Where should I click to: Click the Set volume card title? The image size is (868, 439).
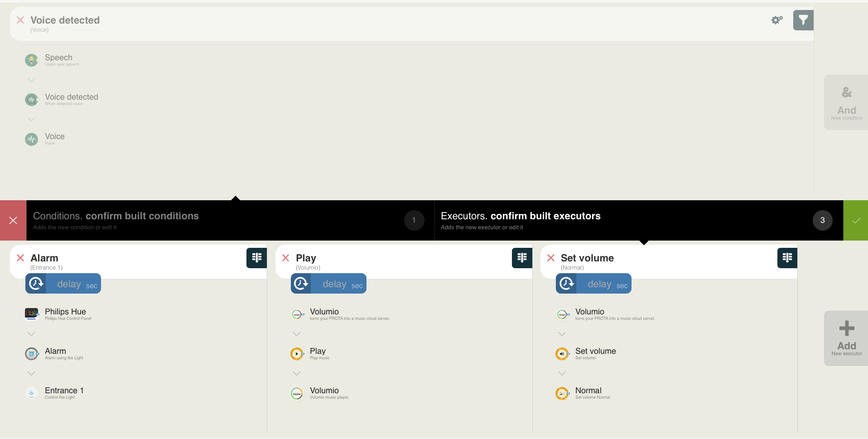pyautogui.click(x=587, y=258)
